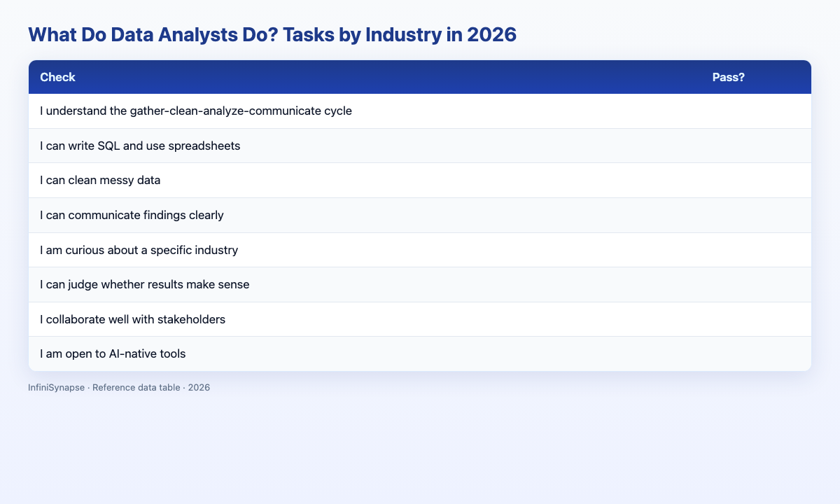The image size is (840, 504).
Task: Select the 'Check' column header
Action: click(x=58, y=78)
